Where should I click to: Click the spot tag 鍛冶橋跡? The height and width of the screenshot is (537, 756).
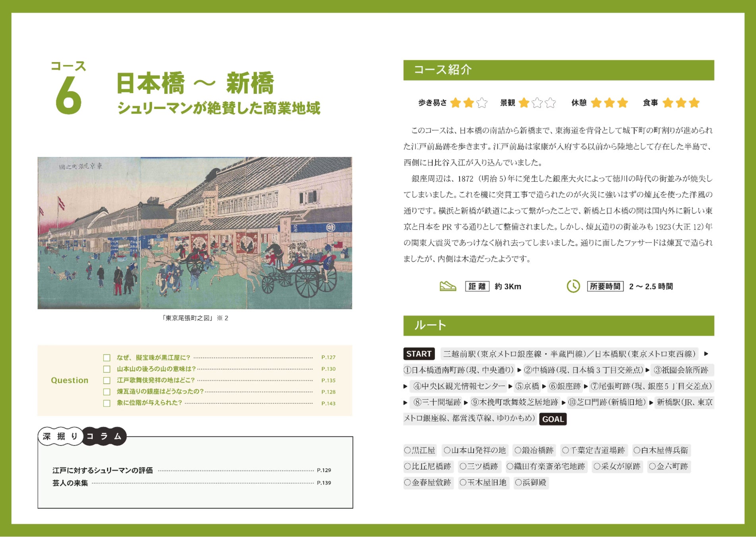click(534, 451)
